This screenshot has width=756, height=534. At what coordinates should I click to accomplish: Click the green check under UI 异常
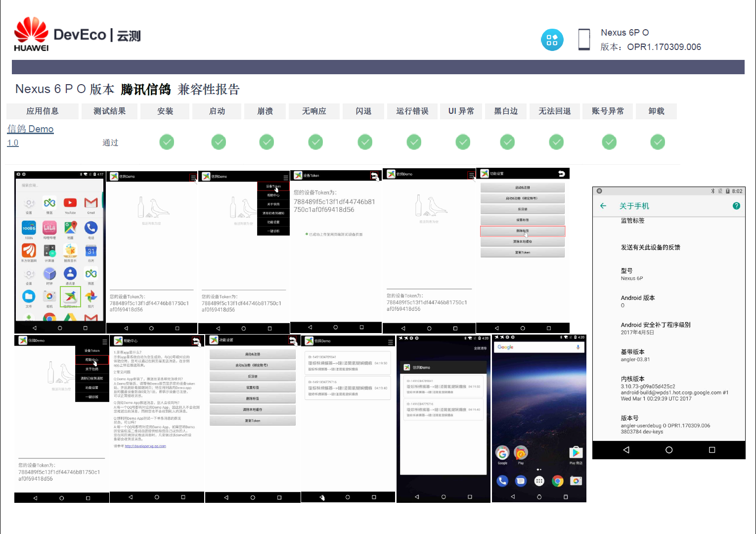[x=463, y=142]
